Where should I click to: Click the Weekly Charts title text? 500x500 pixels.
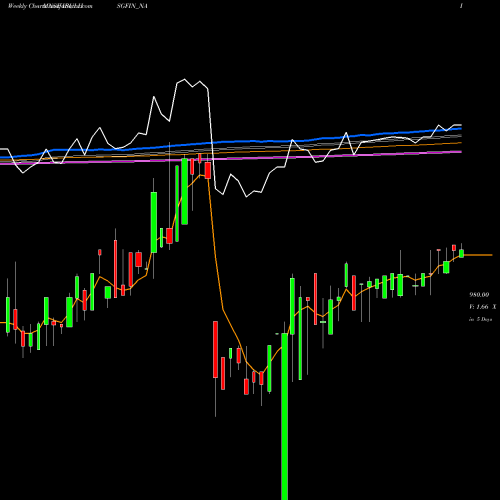point(27,6)
